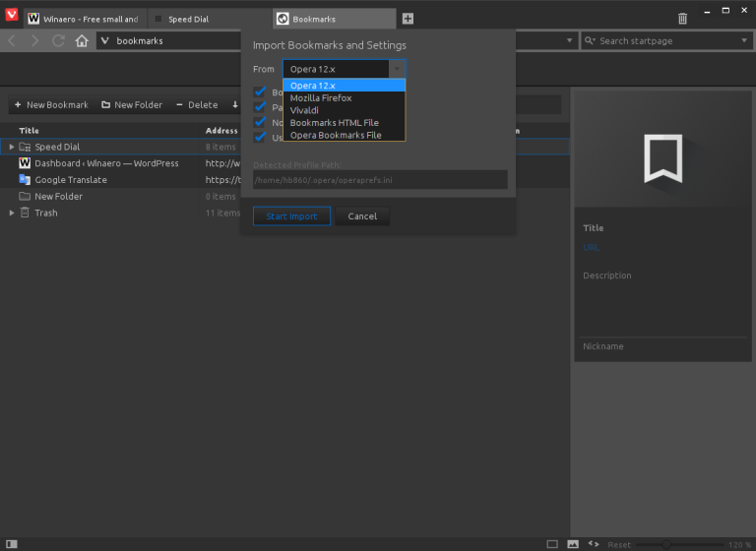Toggle the panel icon in status bar
The width and height of the screenshot is (756, 551).
click(x=11, y=544)
